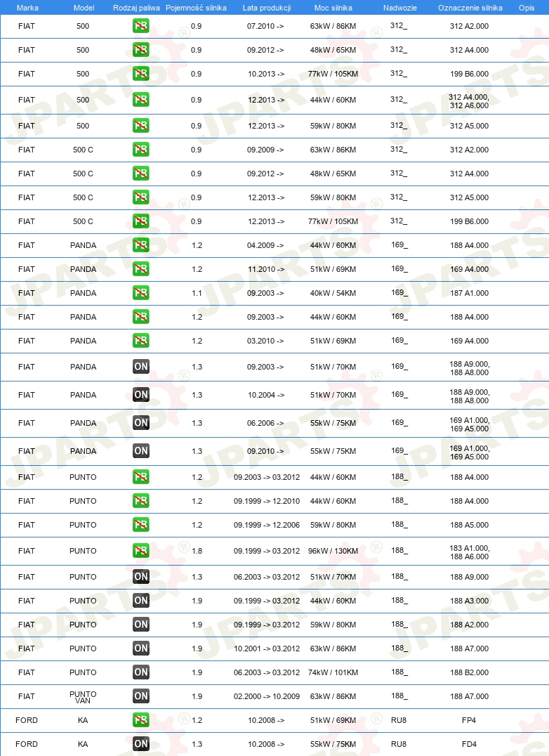The width and height of the screenshot is (549, 756).
Task: Click the Opis column header
Action: point(527,8)
